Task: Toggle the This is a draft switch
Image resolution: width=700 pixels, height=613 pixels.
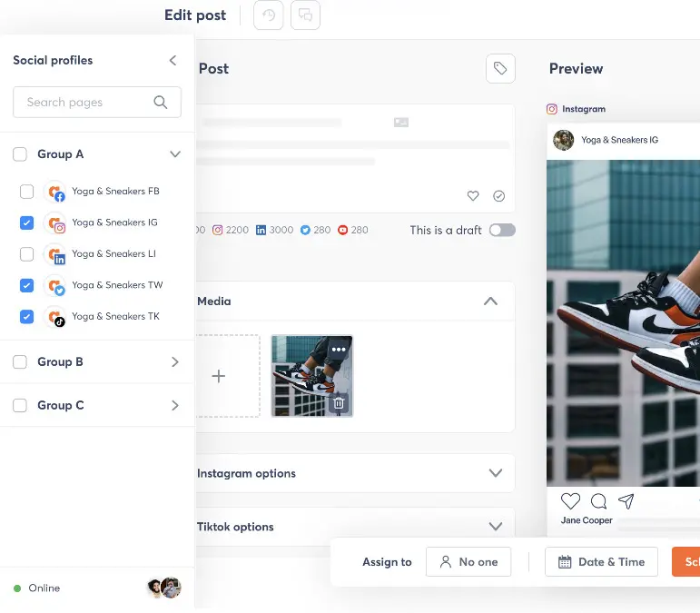Action: pyautogui.click(x=502, y=230)
